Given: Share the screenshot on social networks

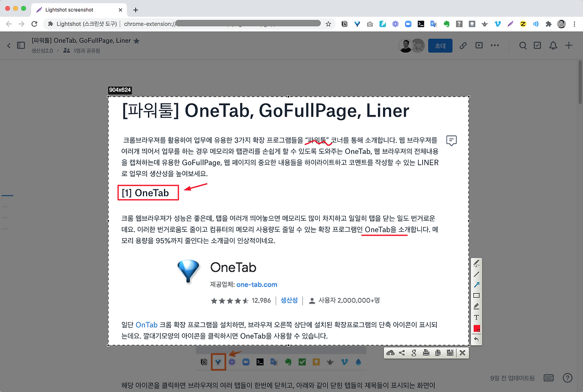Looking at the screenshot, I should pos(402,353).
